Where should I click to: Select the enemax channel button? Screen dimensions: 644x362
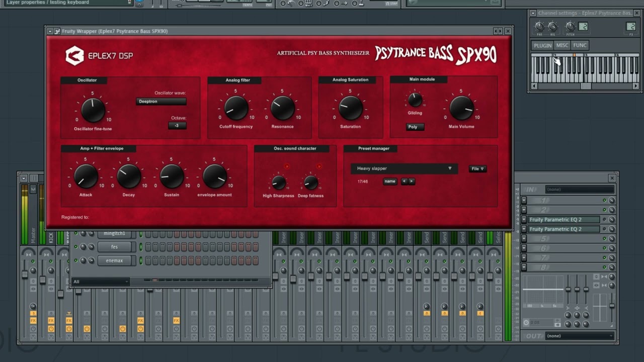tap(115, 260)
